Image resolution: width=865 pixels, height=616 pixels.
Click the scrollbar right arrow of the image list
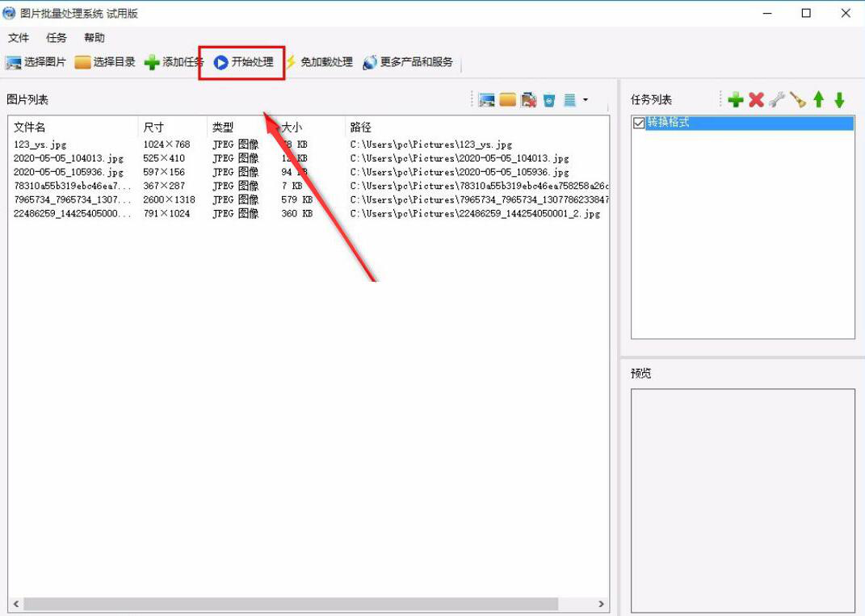pos(601,604)
